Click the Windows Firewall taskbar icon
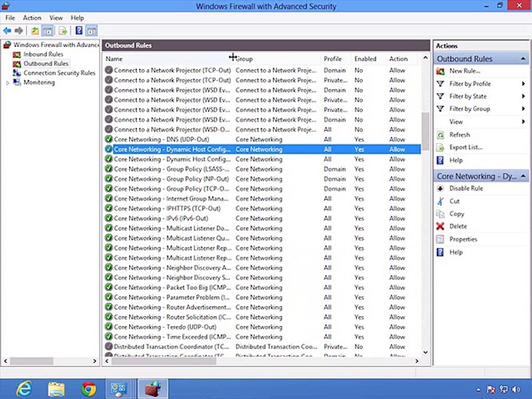532x399 pixels. coord(154,389)
